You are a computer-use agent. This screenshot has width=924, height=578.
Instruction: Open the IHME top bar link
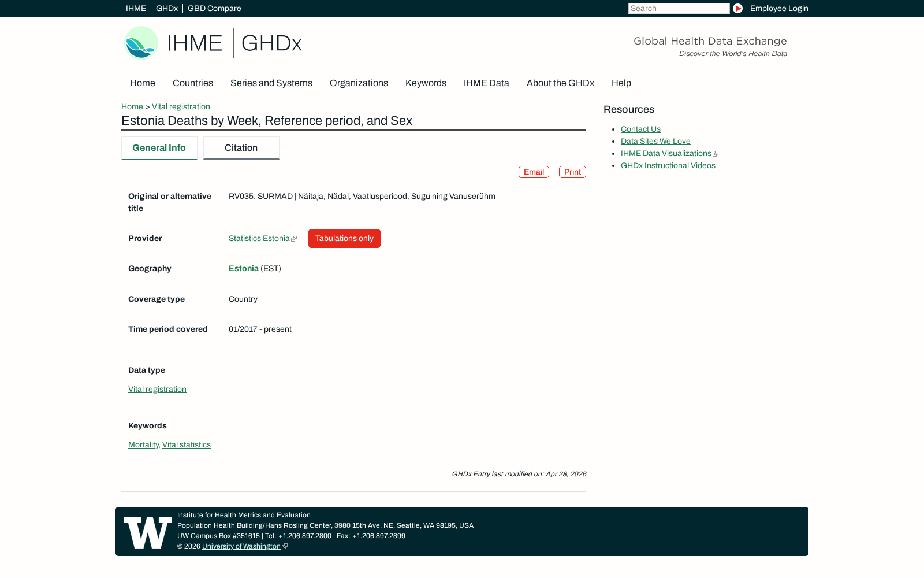point(136,8)
